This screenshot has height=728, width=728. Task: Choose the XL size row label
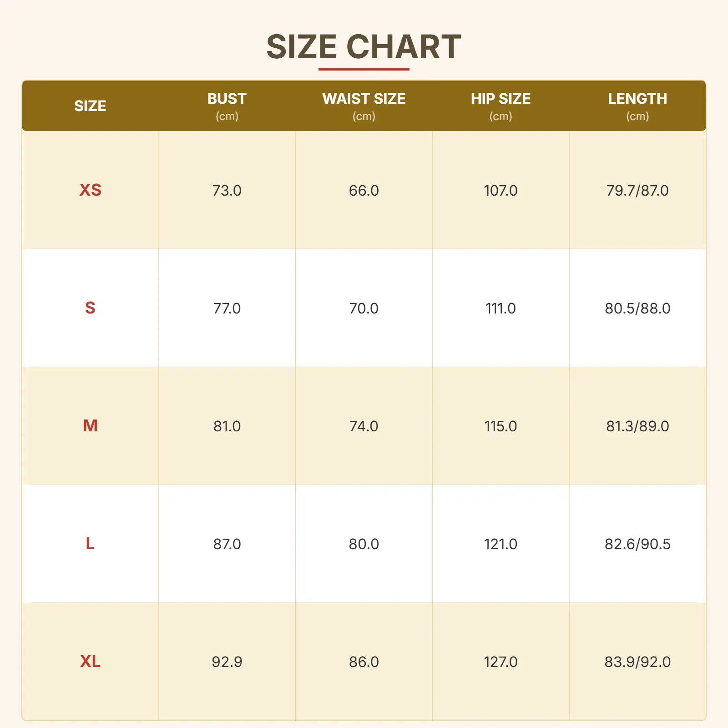[90, 662]
